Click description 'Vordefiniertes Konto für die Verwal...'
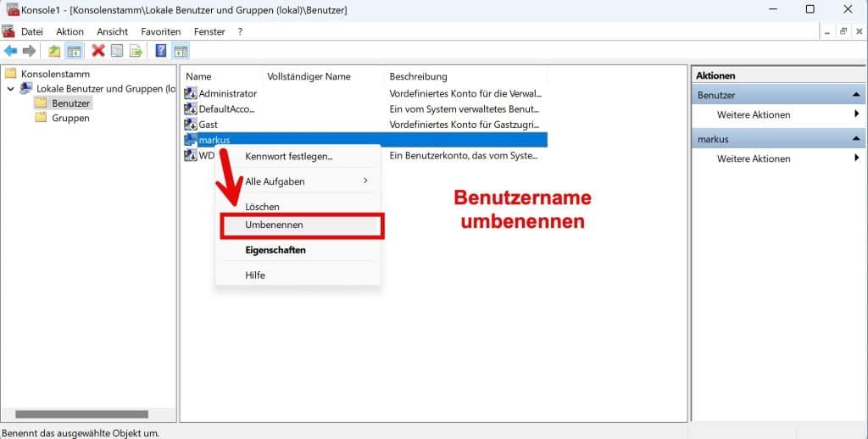The height and width of the screenshot is (439, 868). [x=465, y=93]
